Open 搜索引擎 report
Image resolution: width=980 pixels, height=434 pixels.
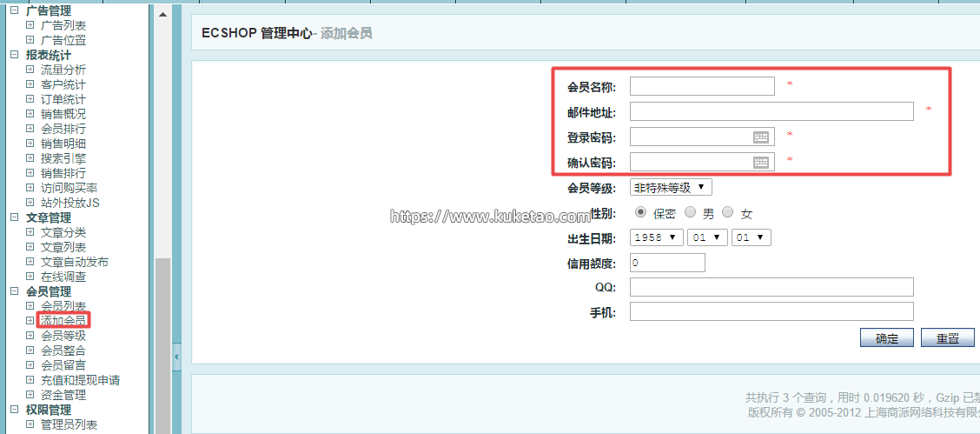[x=63, y=158]
